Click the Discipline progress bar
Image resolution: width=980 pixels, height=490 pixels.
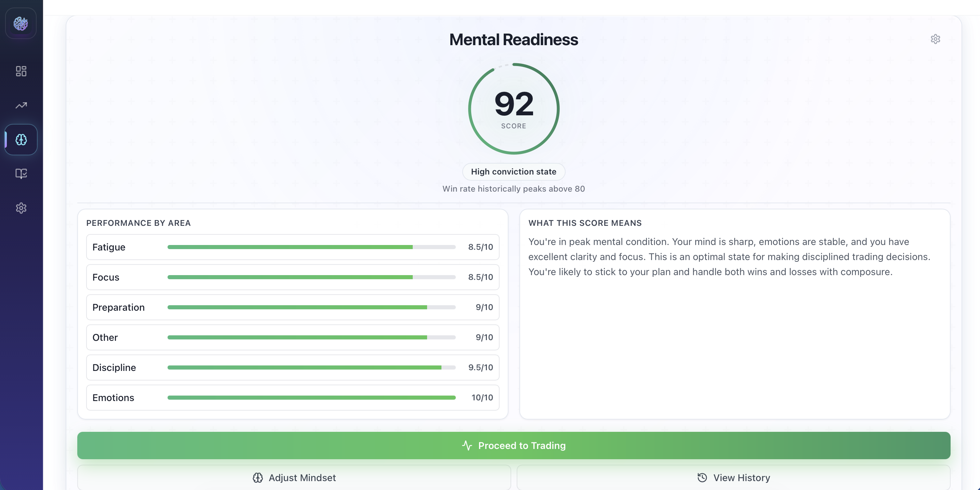[x=311, y=367]
